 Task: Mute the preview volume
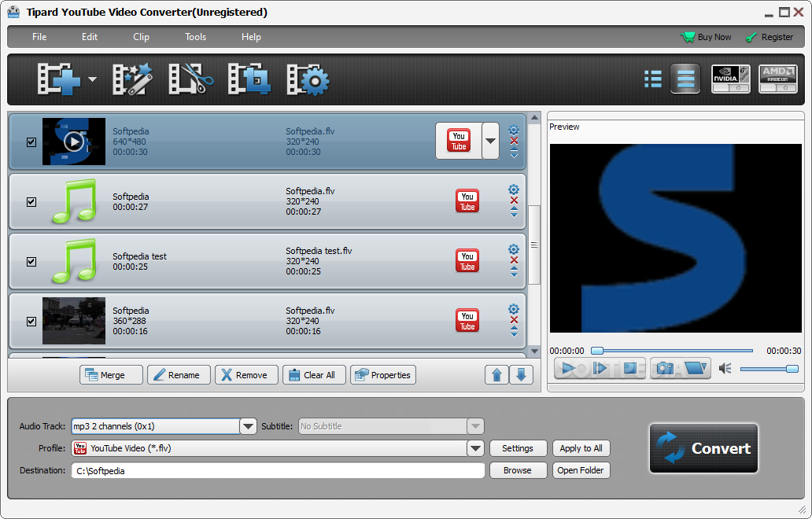tap(725, 369)
